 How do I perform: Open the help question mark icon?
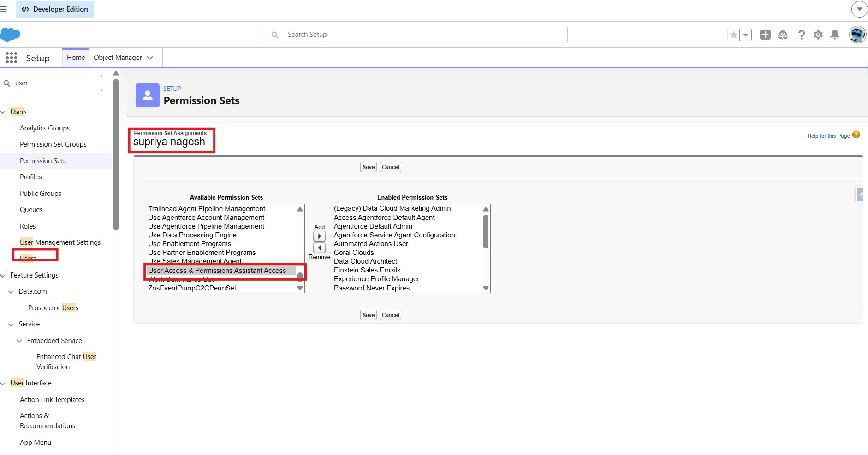[x=802, y=35]
